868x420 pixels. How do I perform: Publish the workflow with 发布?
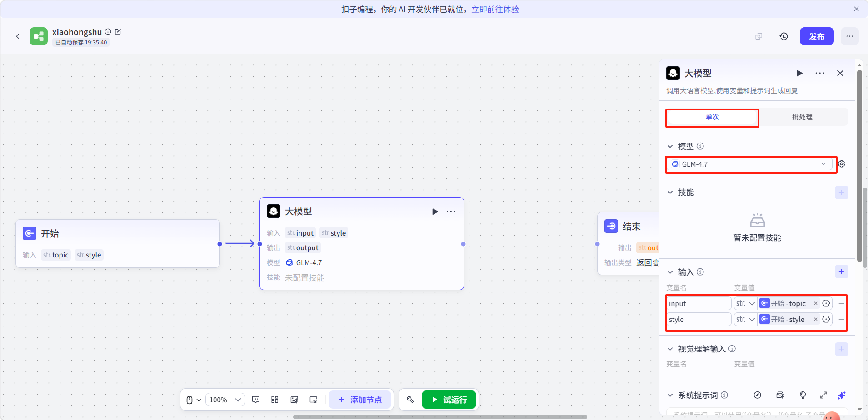pos(817,36)
